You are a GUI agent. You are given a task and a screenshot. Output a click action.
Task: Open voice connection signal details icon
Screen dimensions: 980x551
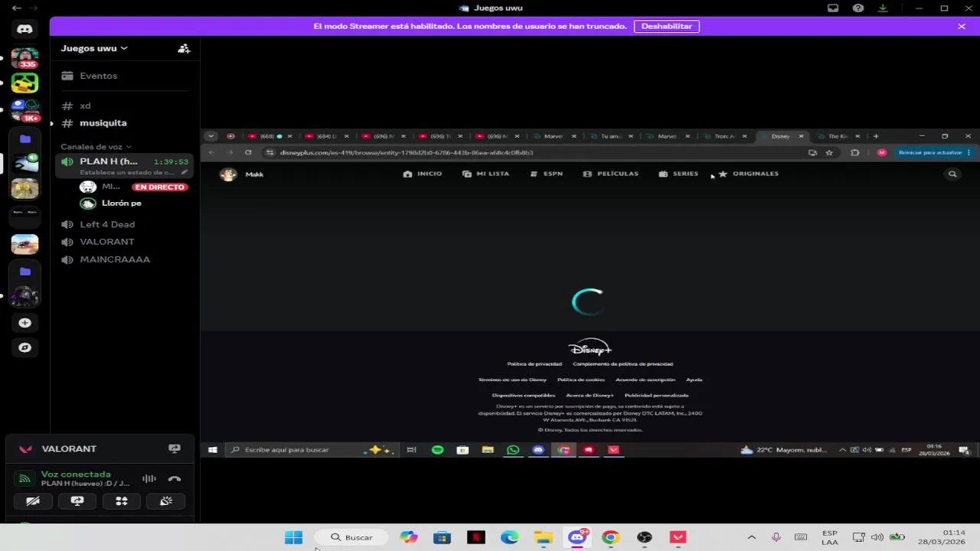coord(24,479)
